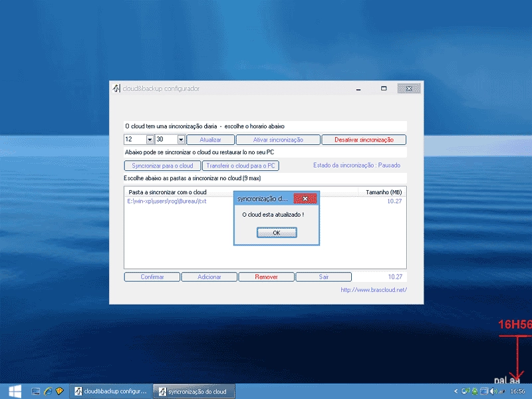Viewport: 532px width, 399px height.
Task: Switch to cloud&backup configurador taskbar button
Action: tap(110, 391)
